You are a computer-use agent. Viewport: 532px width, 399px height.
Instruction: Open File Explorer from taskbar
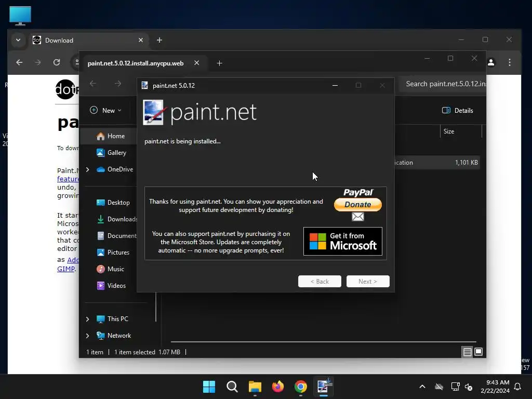(x=255, y=387)
